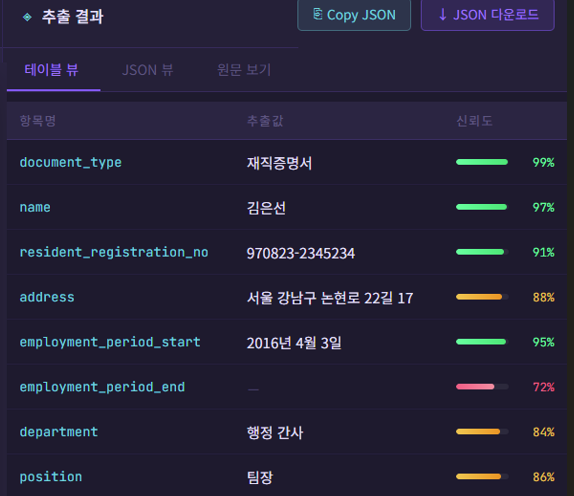Select the value 행정 간사
574x496 pixels.
pos(275,433)
